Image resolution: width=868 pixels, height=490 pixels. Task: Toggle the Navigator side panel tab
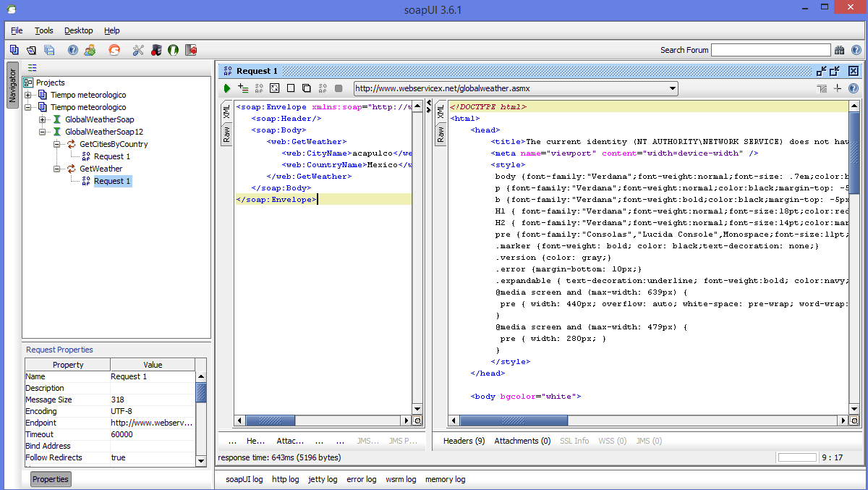click(12, 85)
